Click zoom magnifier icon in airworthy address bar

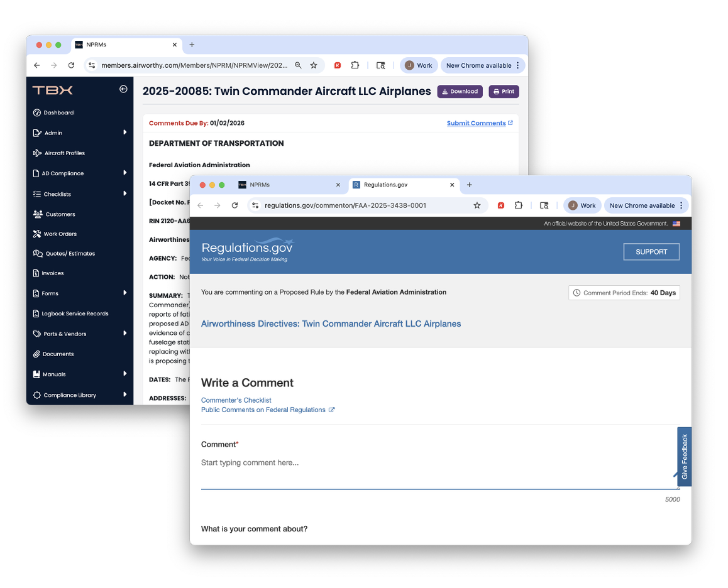coord(298,65)
